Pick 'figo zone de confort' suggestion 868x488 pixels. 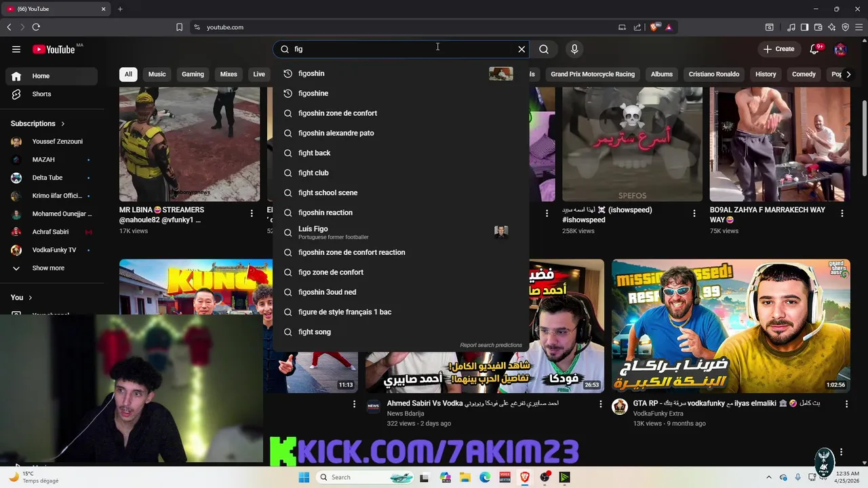coord(401,272)
